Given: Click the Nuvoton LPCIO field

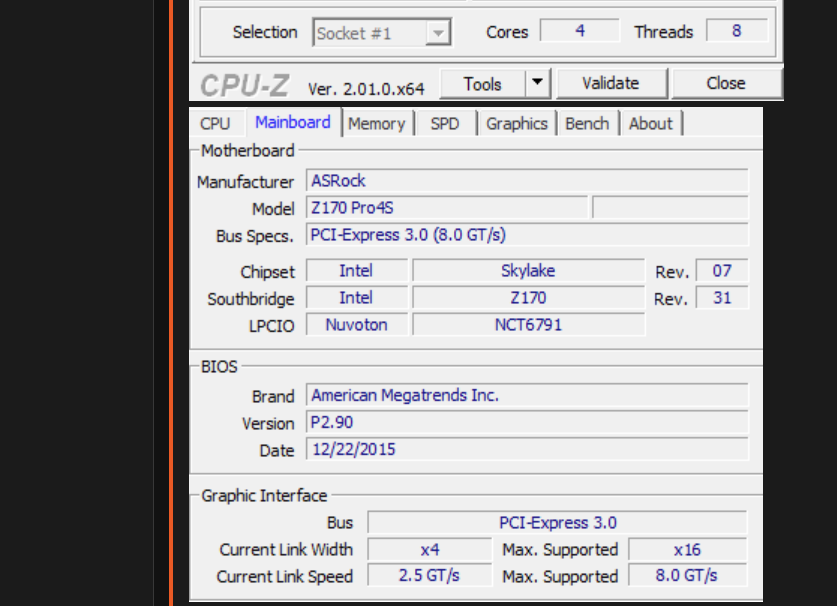Looking at the screenshot, I should click(357, 325).
